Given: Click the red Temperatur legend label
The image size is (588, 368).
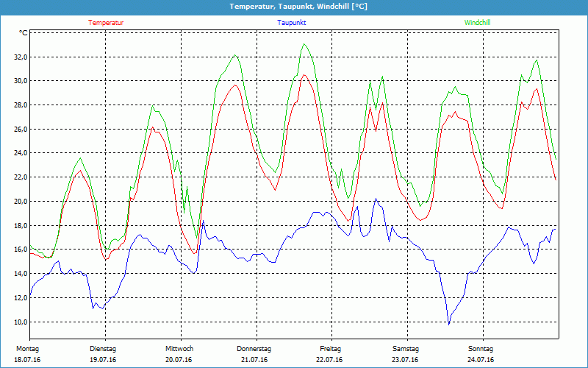Looking at the screenshot, I should pos(106,23).
